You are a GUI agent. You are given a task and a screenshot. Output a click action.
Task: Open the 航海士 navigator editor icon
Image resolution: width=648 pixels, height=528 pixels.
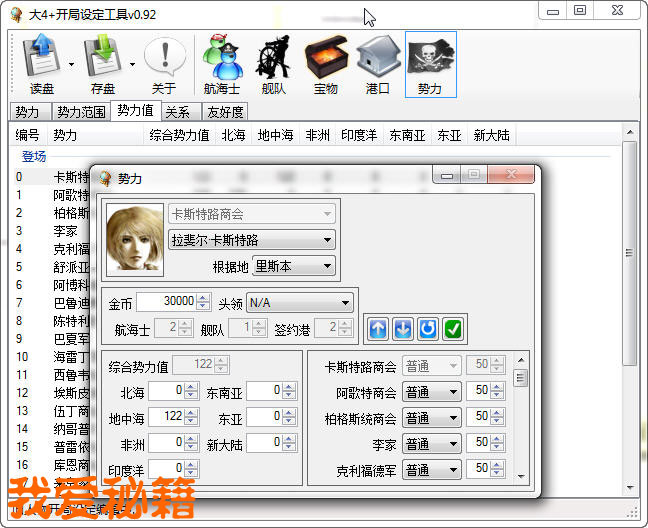222,58
